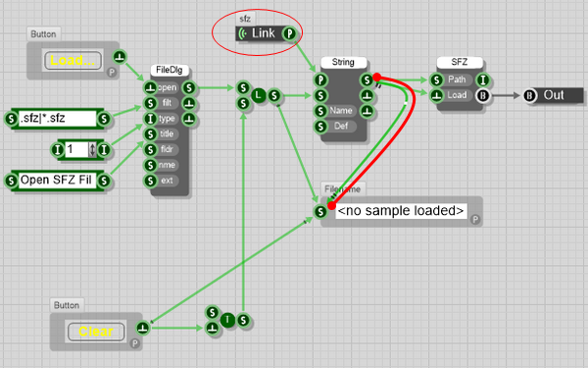Screen dimensions: 588x368
Task: Click the SFZ module title label
Action: [x=460, y=62]
